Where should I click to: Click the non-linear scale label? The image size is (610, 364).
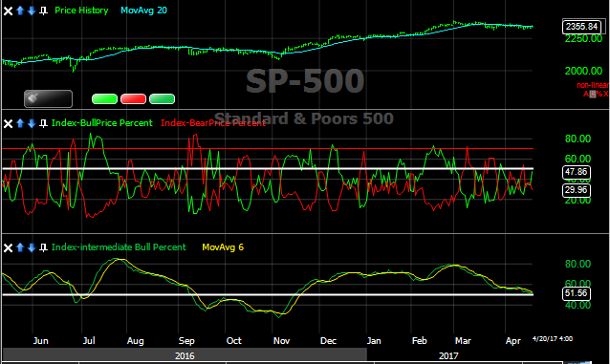click(x=593, y=85)
